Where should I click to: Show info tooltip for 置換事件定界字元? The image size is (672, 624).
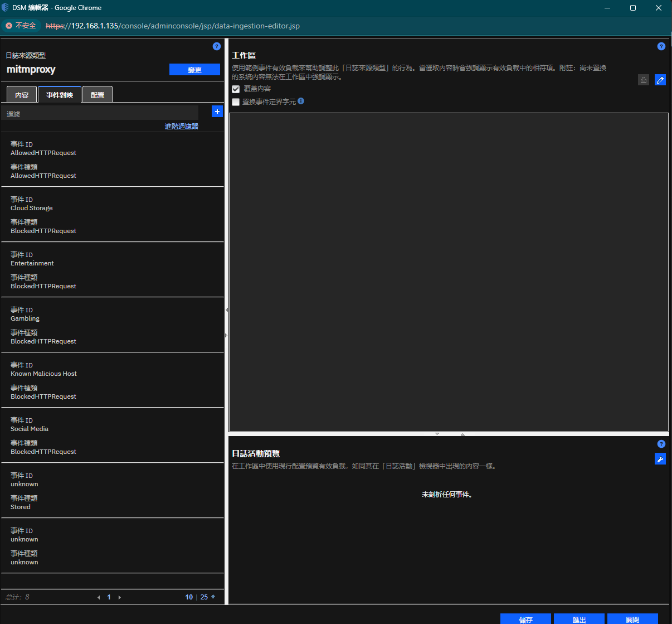point(301,101)
